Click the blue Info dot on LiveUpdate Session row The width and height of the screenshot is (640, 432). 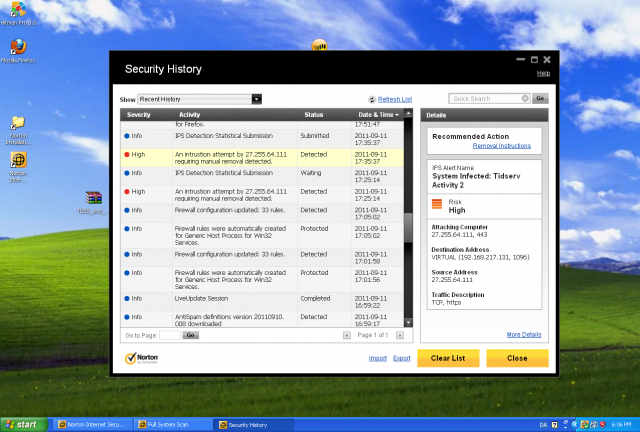click(x=127, y=298)
